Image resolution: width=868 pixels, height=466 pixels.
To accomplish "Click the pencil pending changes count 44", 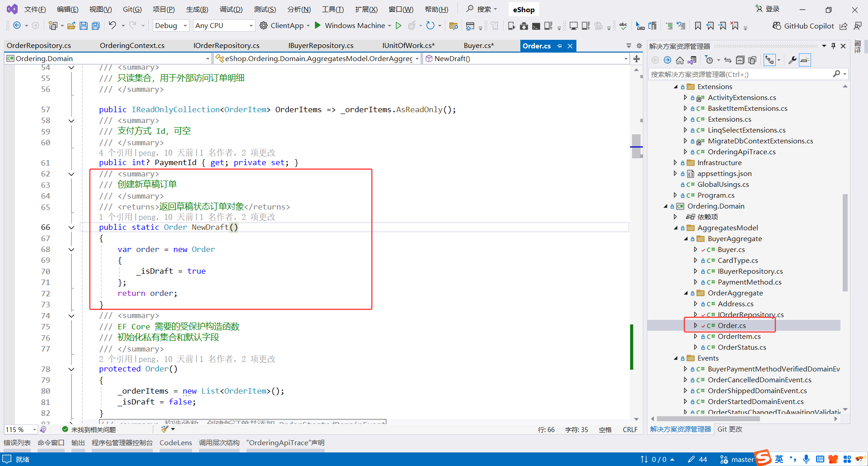I will [x=697, y=459].
